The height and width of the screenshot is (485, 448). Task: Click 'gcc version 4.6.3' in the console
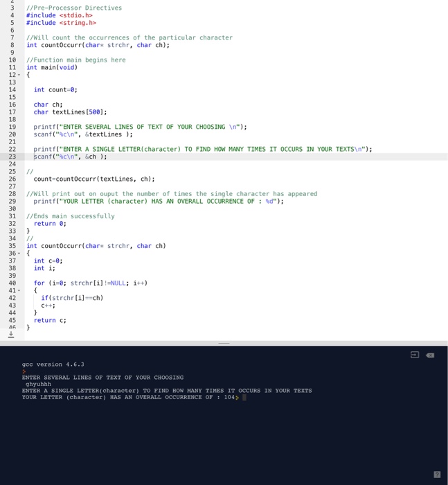(x=53, y=364)
